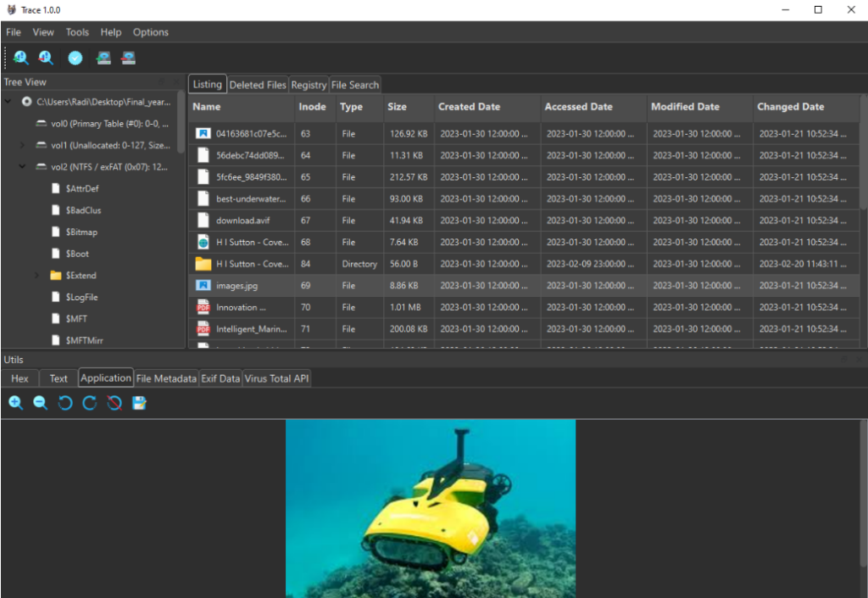This screenshot has width=868, height=598.
Task: Switch to the Text tab
Action: point(58,378)
